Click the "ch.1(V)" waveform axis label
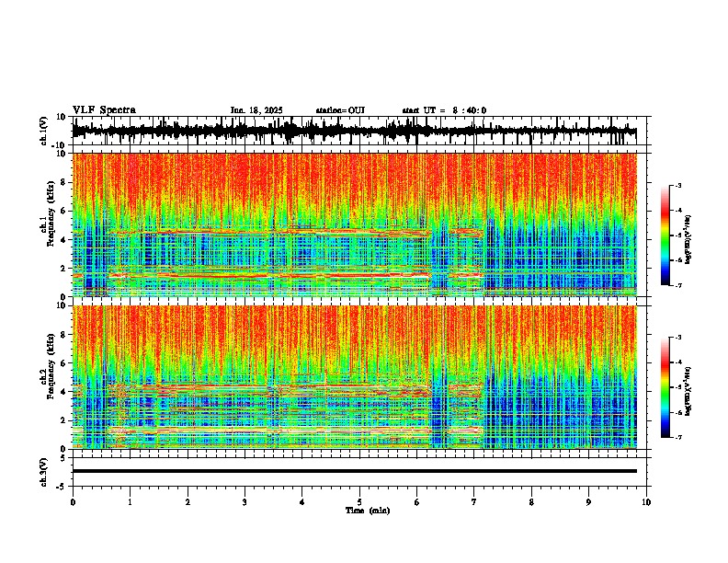The image size is (728, 563). point(44,131)
